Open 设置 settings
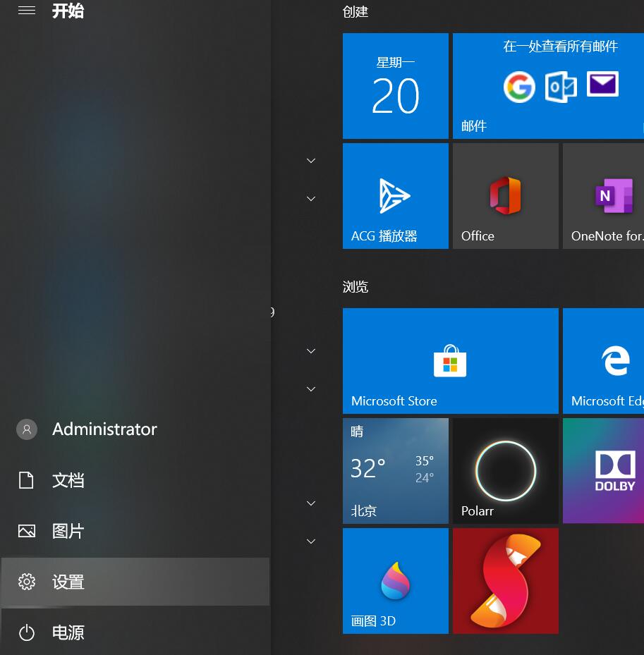Viewport: 644px width, 655px height. click(x=135, y=582)
